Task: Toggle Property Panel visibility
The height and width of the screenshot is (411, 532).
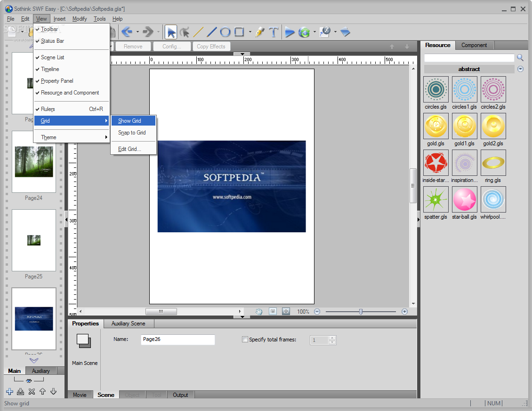Action: point(72,81)
